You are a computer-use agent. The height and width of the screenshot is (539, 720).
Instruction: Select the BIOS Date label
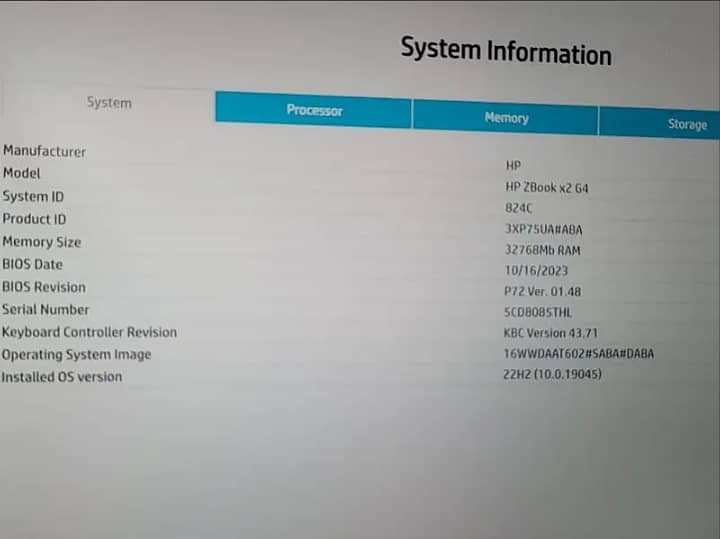32,265
